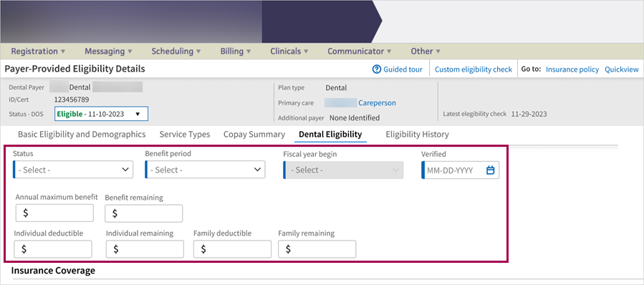Open the Status select dropdown
Image resolution: width=644 pixels, height=285 pixels.
click(73, 170)
